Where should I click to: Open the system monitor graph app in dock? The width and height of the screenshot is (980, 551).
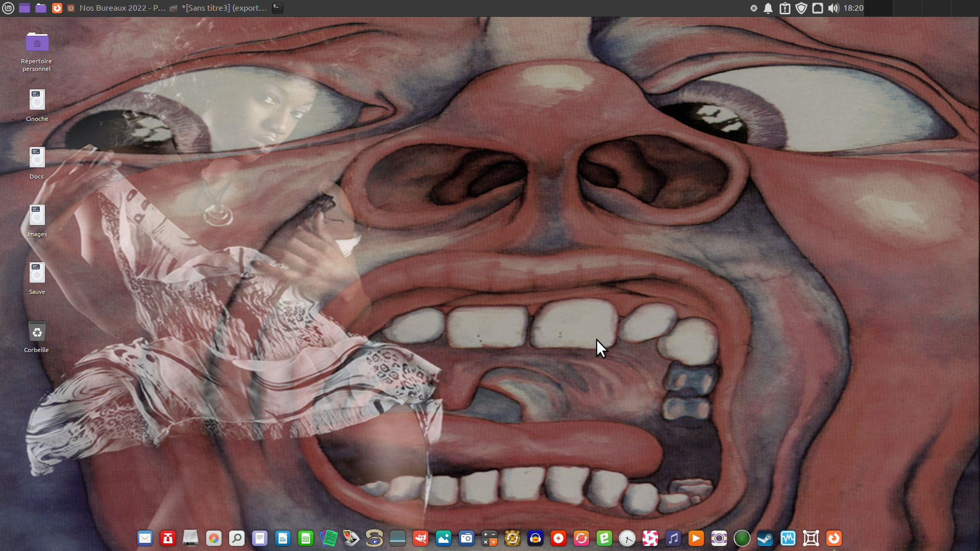(788, 538)
